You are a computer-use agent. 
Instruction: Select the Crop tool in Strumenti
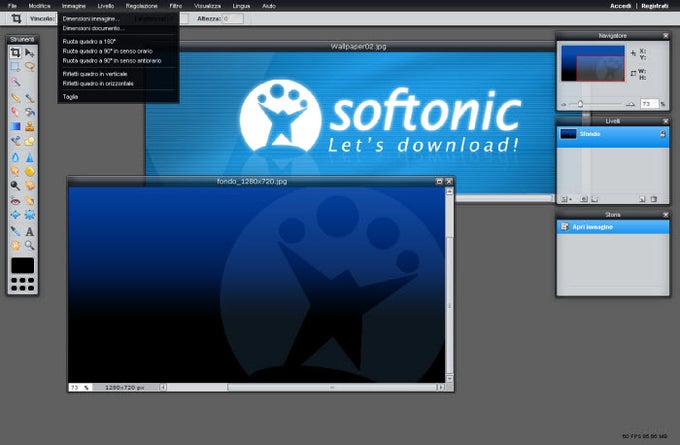click(x=15, y=52)
